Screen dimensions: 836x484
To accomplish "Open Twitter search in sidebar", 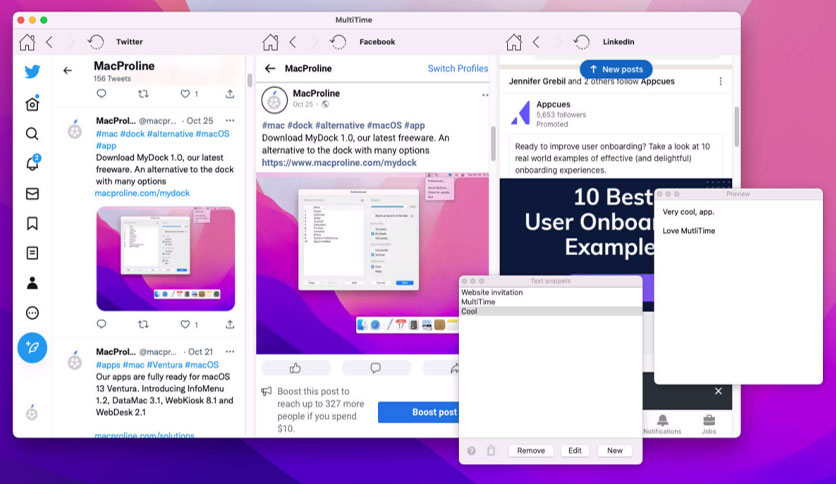I will pyautogui.click(x=32, y=134).
